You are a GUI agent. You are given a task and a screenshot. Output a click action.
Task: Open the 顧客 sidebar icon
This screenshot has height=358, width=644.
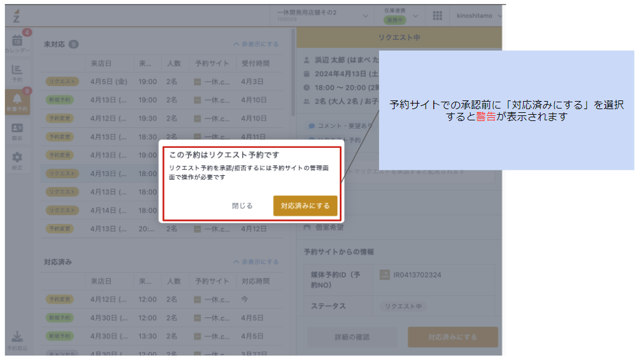click(x=17, y=132)
